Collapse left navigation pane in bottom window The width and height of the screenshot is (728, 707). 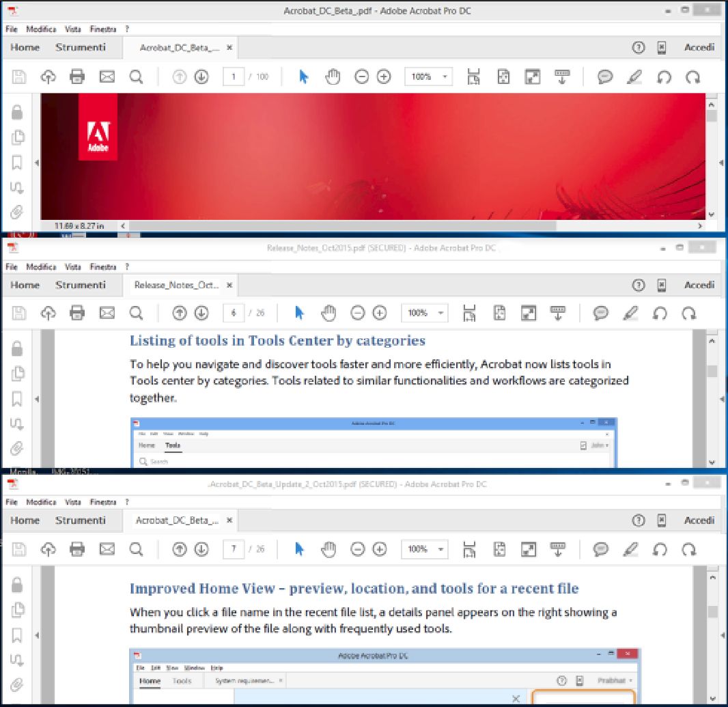click(37, 635)
